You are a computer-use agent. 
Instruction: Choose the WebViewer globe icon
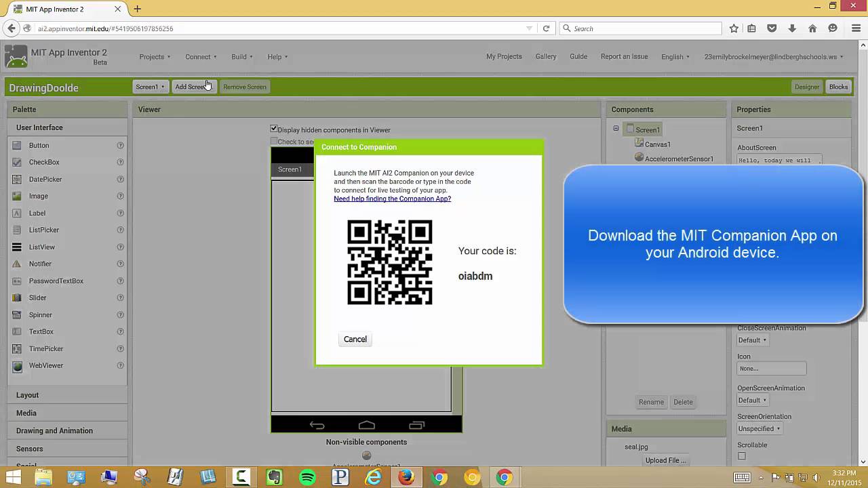[17, 365]
